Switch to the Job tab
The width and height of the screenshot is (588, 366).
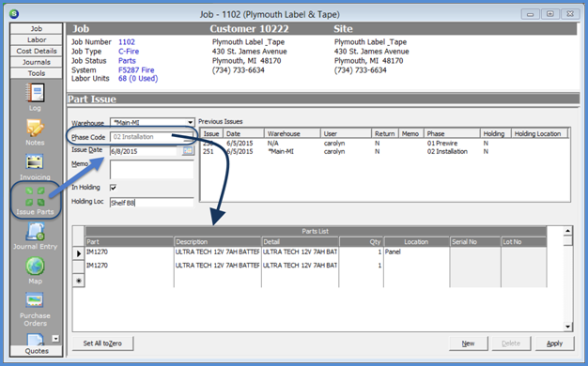[x=37, y=28]
